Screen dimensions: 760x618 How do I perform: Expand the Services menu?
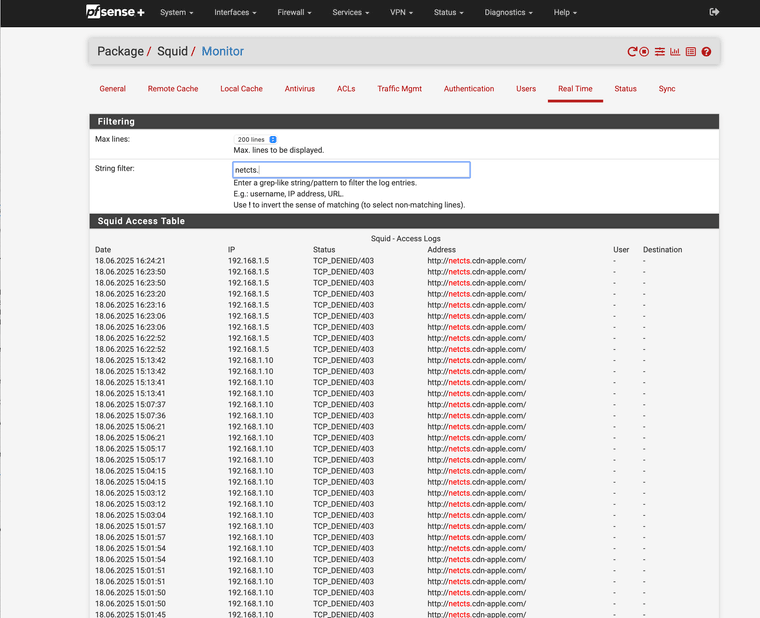click(x=350, y=13)
